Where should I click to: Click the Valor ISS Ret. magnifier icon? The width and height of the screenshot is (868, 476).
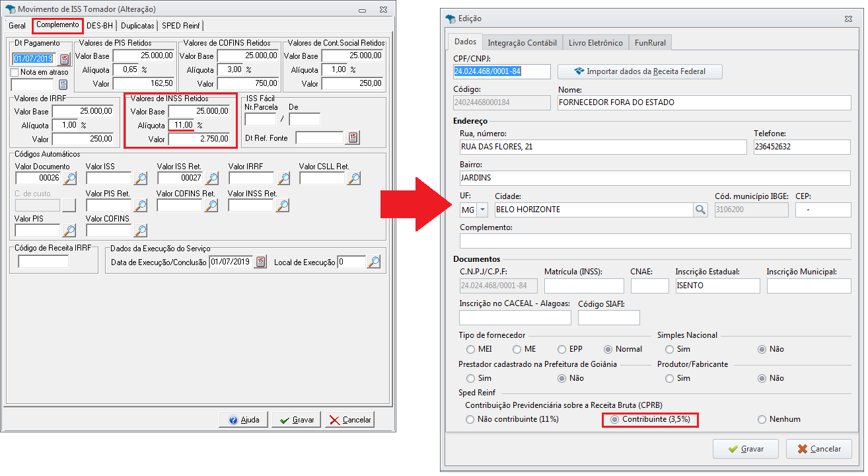point(211,178)
